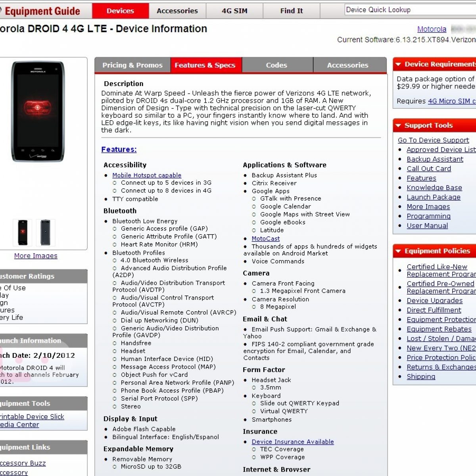
Task: Select Devices in top navigation
Action: tap(120, 11)
